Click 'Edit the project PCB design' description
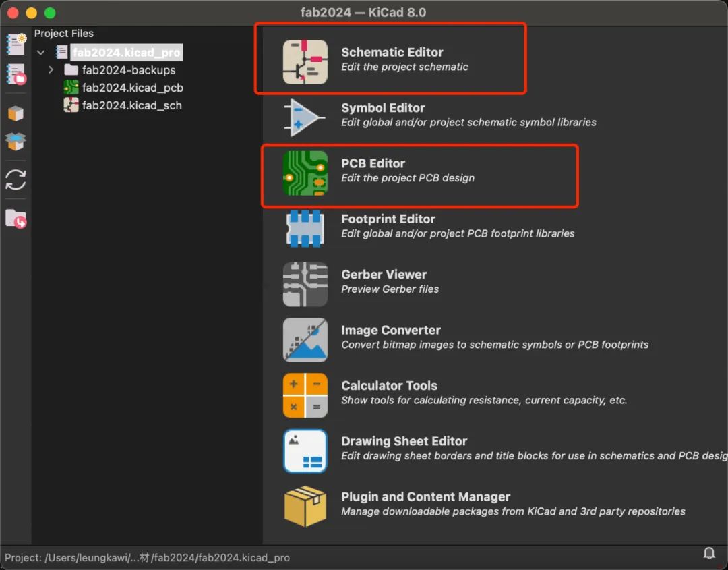 (408, 178)
